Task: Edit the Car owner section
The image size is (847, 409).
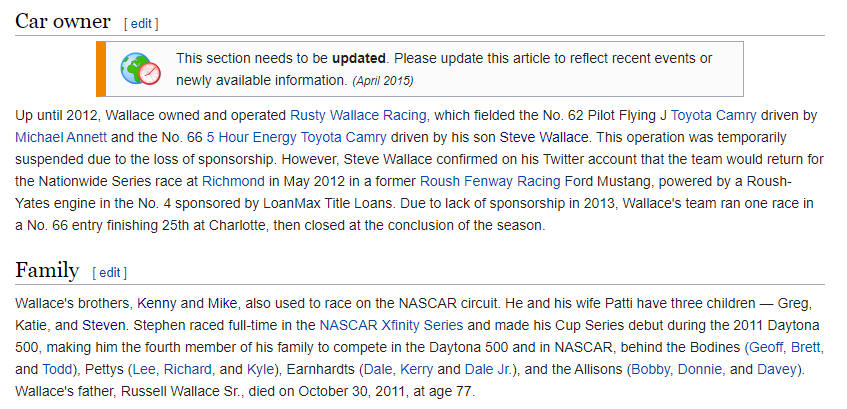Action: 141,24
